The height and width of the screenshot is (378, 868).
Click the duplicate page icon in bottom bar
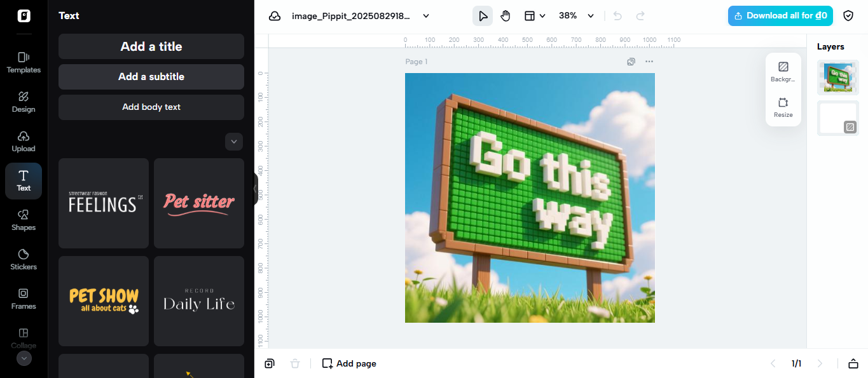coord(270,363)
